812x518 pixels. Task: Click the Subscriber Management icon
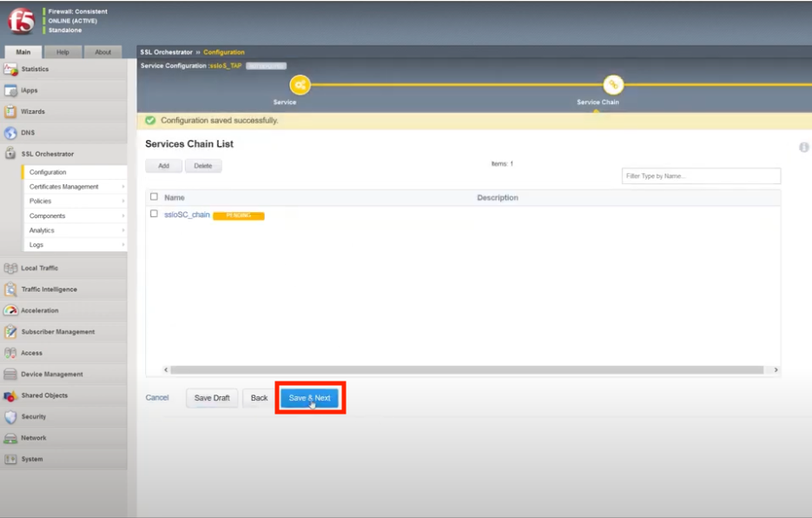(10, 332)
